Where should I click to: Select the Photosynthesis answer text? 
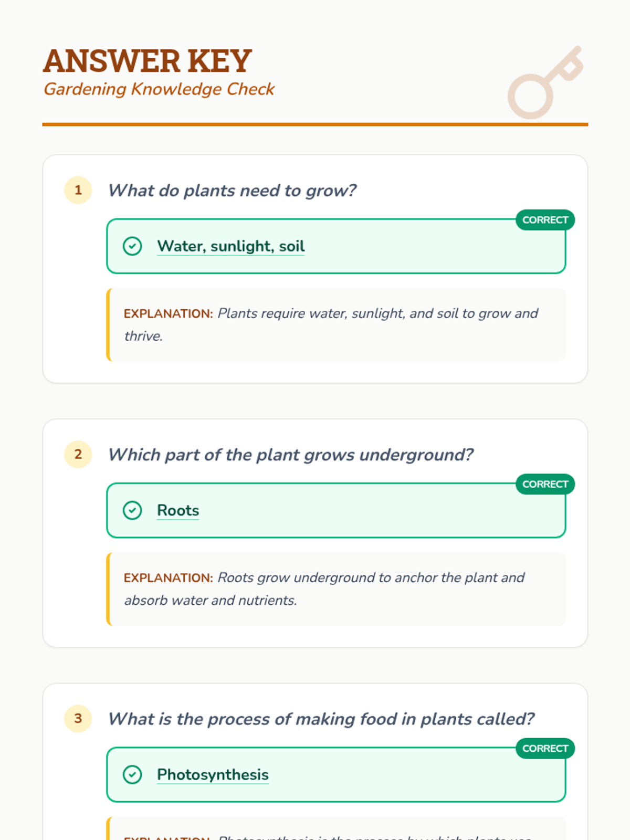213,774
